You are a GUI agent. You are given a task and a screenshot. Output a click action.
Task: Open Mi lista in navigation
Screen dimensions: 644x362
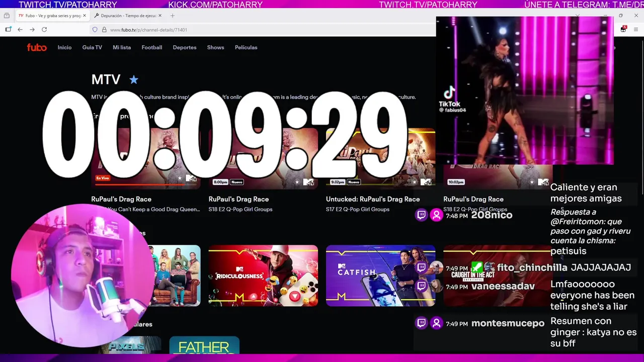point(122,47)
